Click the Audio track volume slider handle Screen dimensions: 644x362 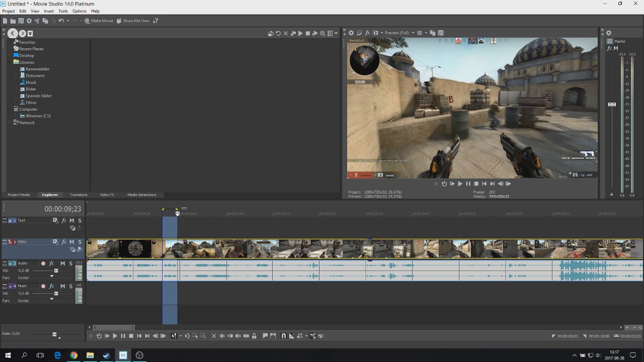coord(56,270)
